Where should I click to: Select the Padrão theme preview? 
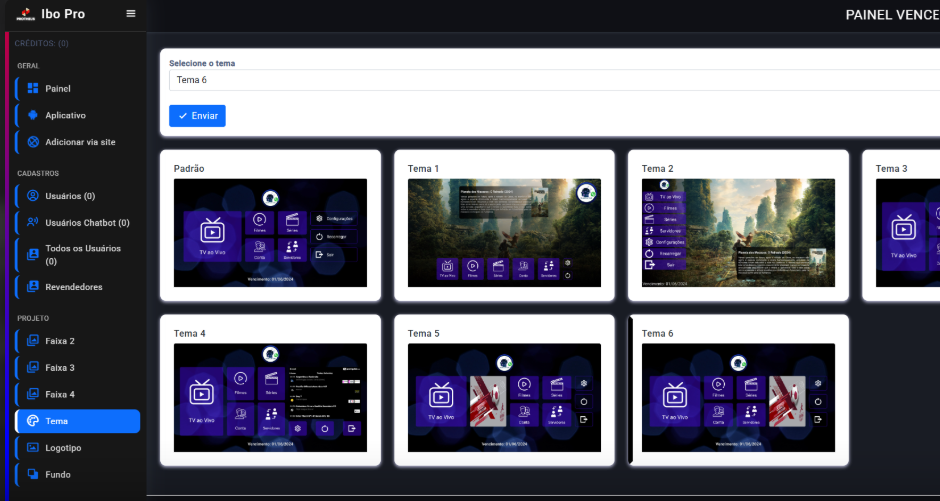click(x=270, y=233)
